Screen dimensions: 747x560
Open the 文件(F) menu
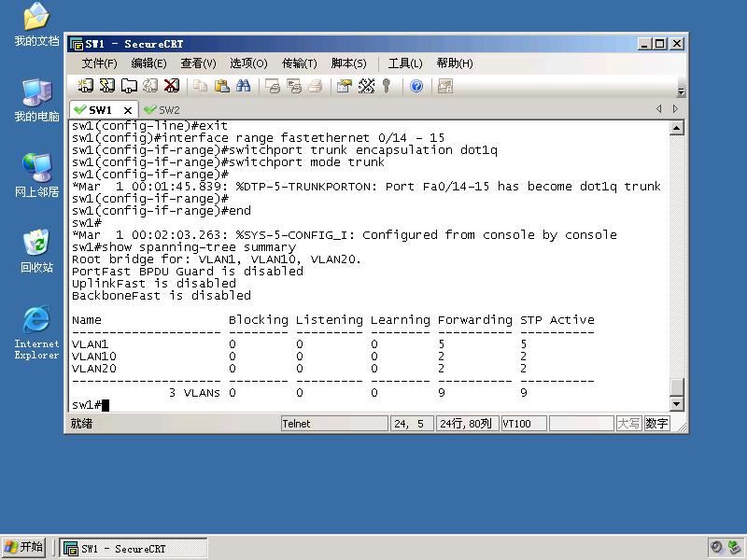[x=99, y=63]
